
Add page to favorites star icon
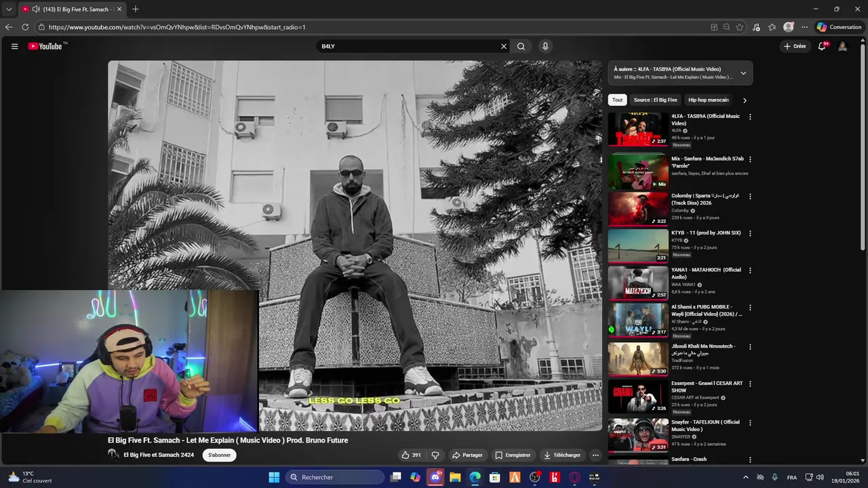click(740, 27)
